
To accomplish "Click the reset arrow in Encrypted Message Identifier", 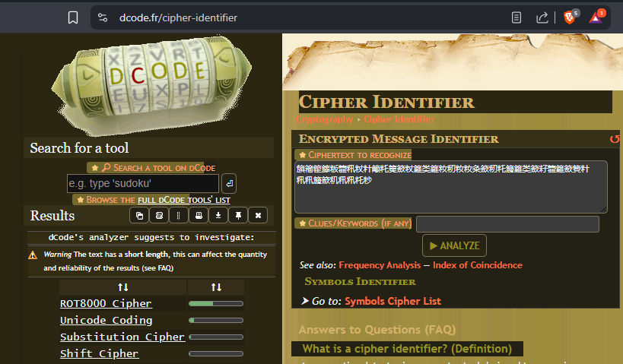I will coord(615,139).
